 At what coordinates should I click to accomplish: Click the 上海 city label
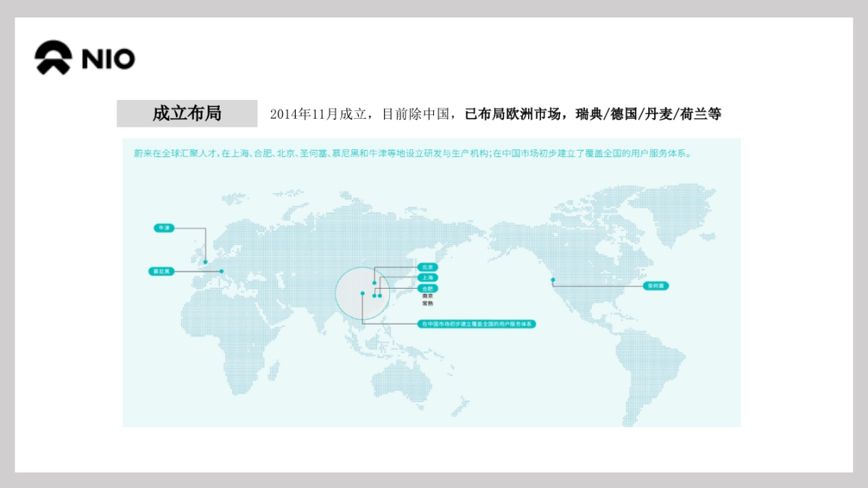[x=427, y=277]
